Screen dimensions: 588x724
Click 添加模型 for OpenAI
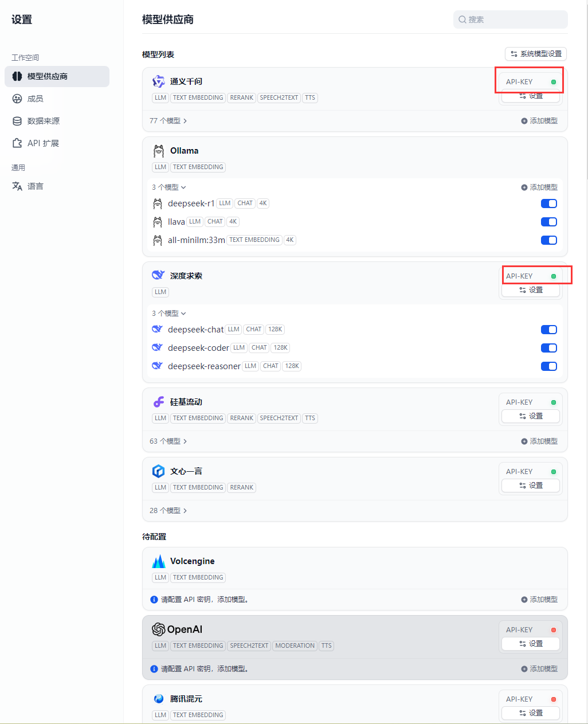click(x=539, y=669)
